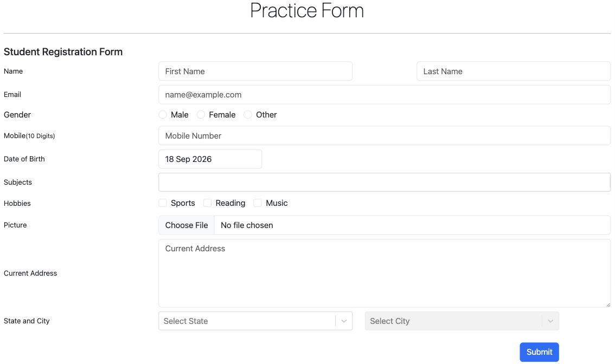Click the Music label text
This screenshot has width=615, height=364.
coord(277,203)
